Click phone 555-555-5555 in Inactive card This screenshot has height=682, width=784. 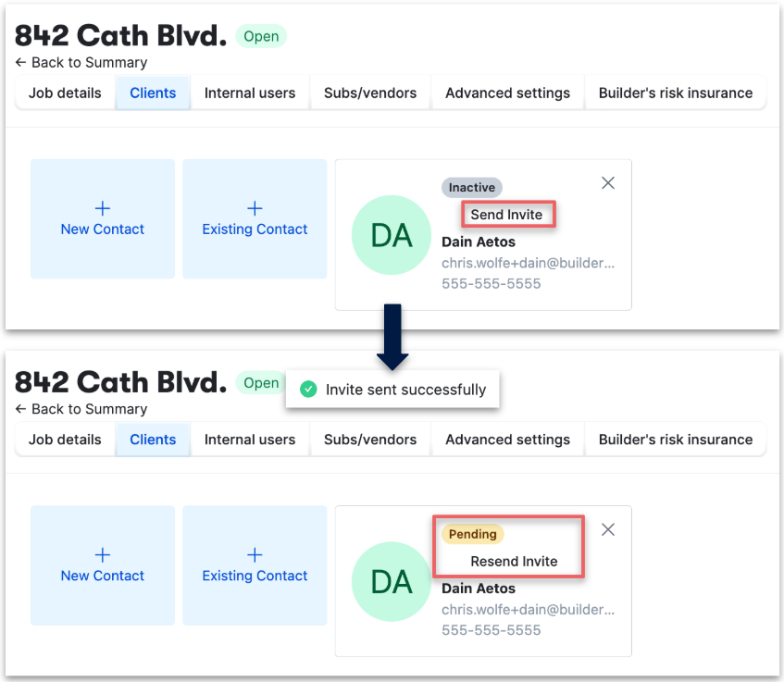click(x=491, y=283)
